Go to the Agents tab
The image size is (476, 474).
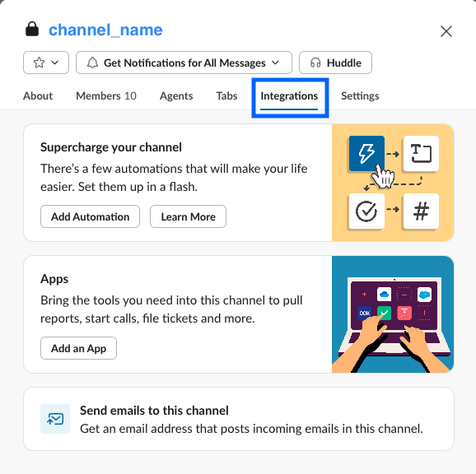(x=176, y=95)
